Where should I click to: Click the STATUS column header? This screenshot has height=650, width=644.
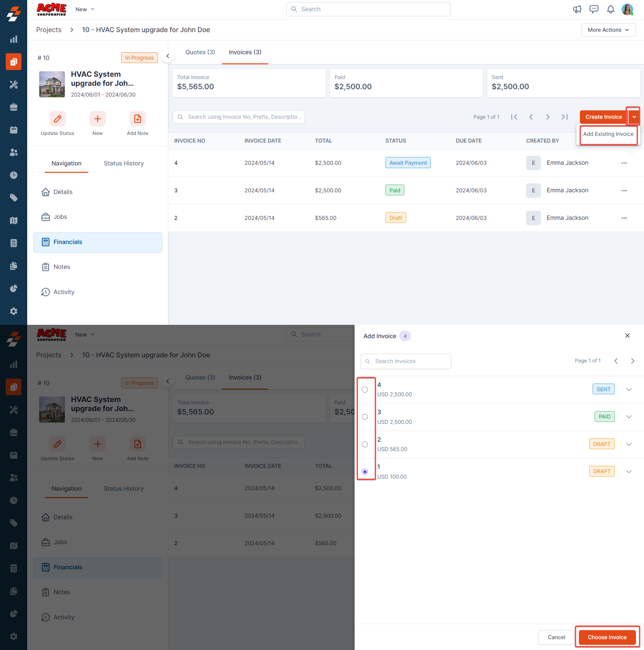coord(396,141)
